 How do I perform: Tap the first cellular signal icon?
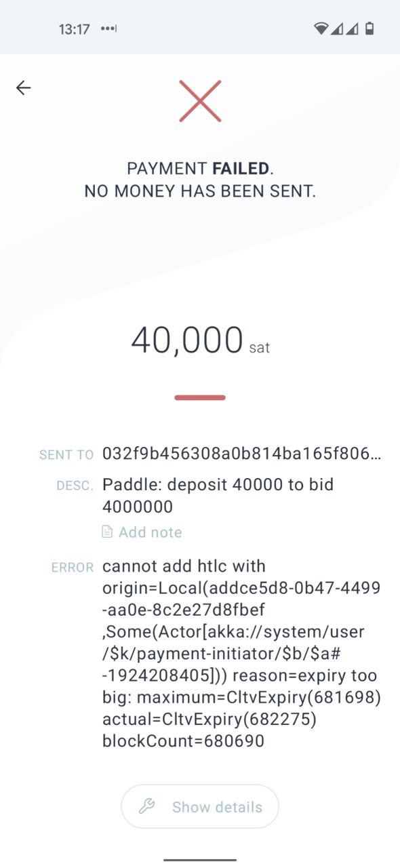(x=337, y=28)
